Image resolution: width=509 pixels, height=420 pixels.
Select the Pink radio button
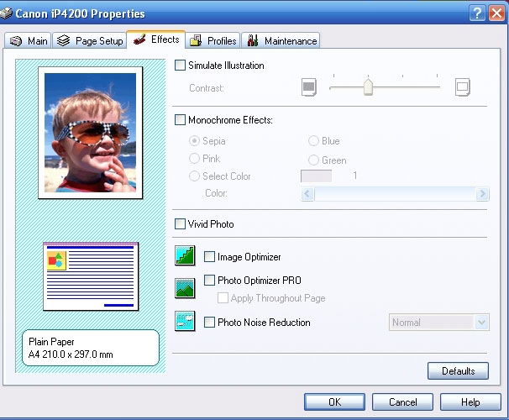pos(194,159)
